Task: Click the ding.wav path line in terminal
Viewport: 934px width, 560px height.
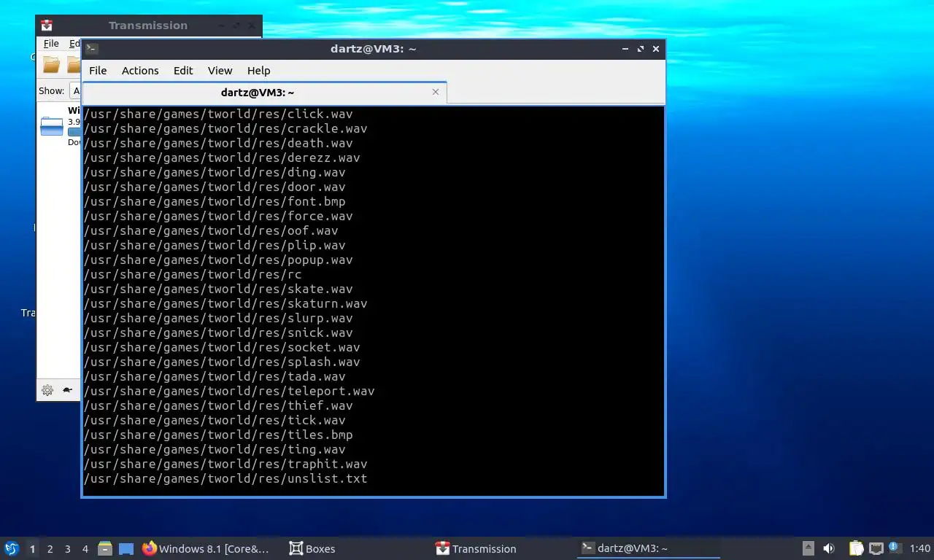Action: click(x=215, y=173)
